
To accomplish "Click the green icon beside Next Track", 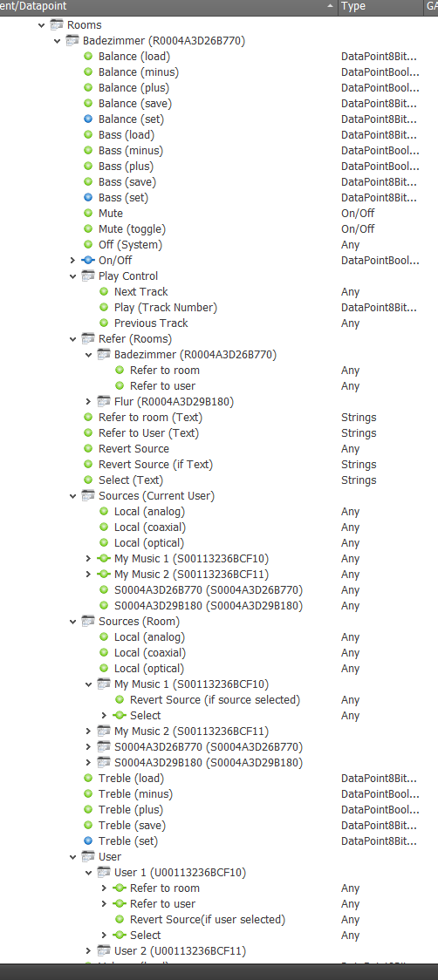I will pyautogui.click(x=104, y=292).
